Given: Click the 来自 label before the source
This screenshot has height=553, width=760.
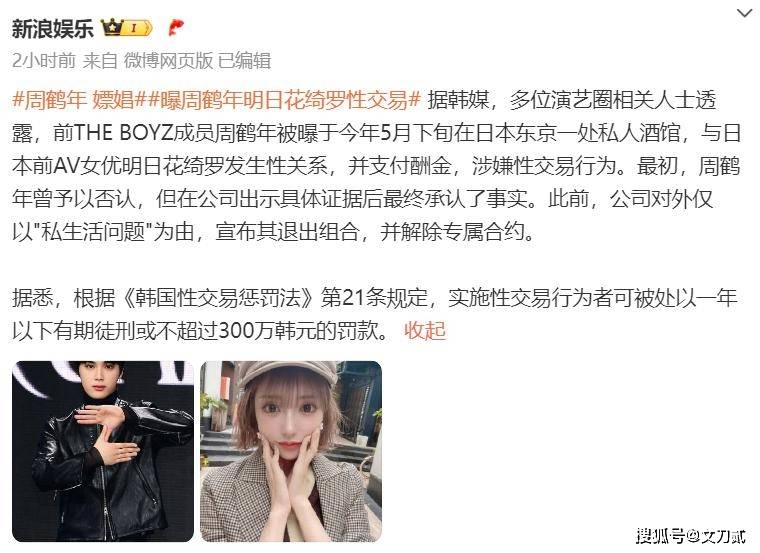Looking at the screenshot, I should [x=100, y=61].
